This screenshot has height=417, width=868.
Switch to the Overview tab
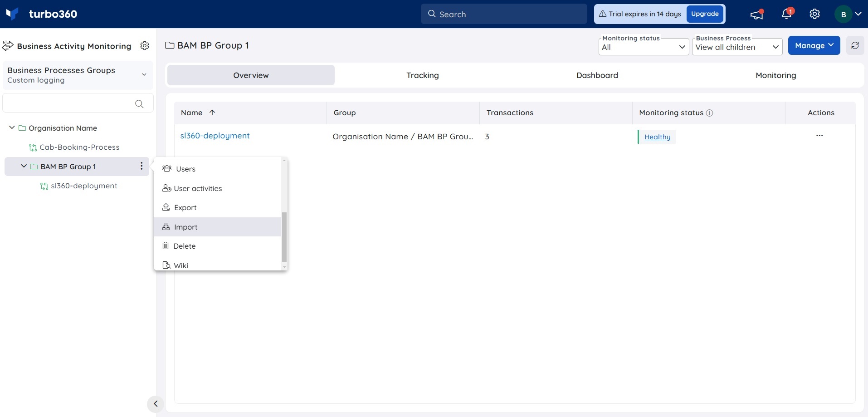tap(251, 75)
